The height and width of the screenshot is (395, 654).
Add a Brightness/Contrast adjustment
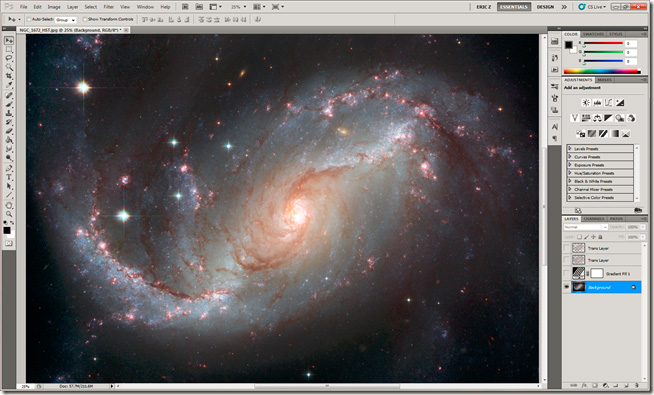click(586, 103)
